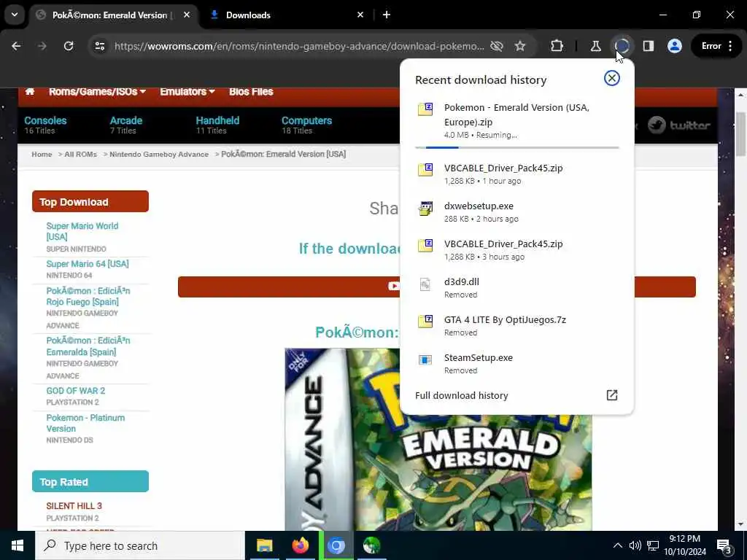The image size is (747, 560).
Task: Open GOD OF WAR 2 link
Action: pyautogui.click(x=75, y=391)
